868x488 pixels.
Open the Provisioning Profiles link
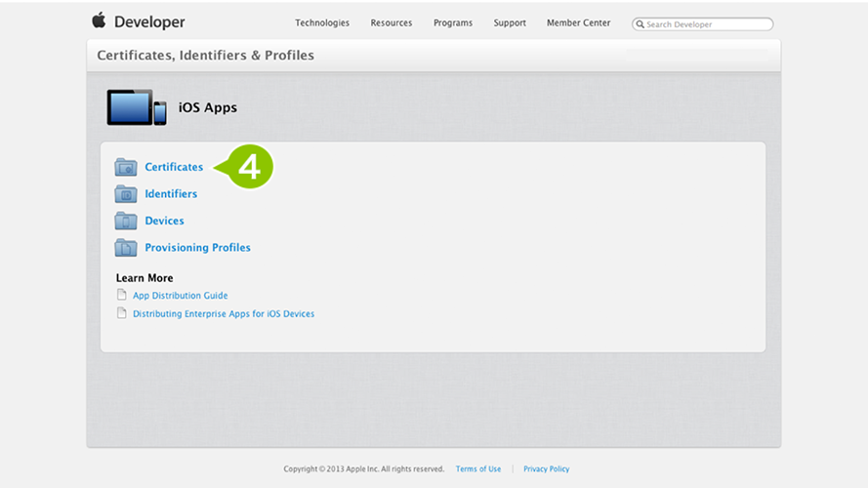[x=197, y=247]
